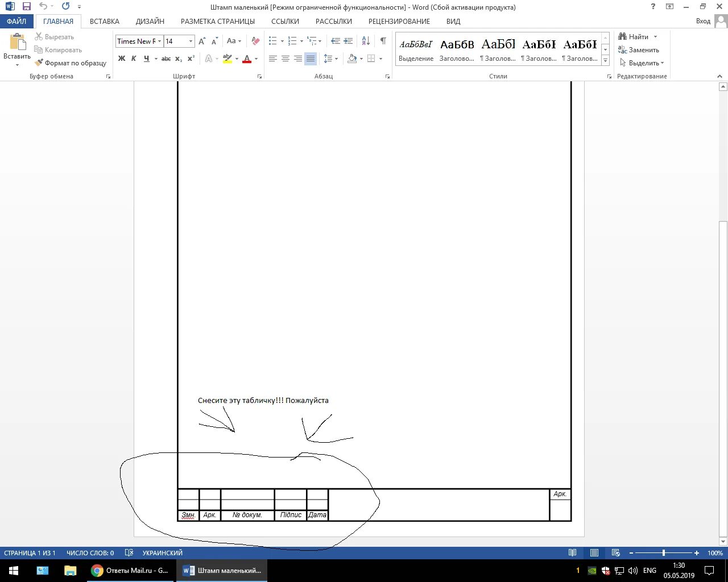Click the zoom slider handle
Viewport: 728px width, 582px height.
coord(664,553)
